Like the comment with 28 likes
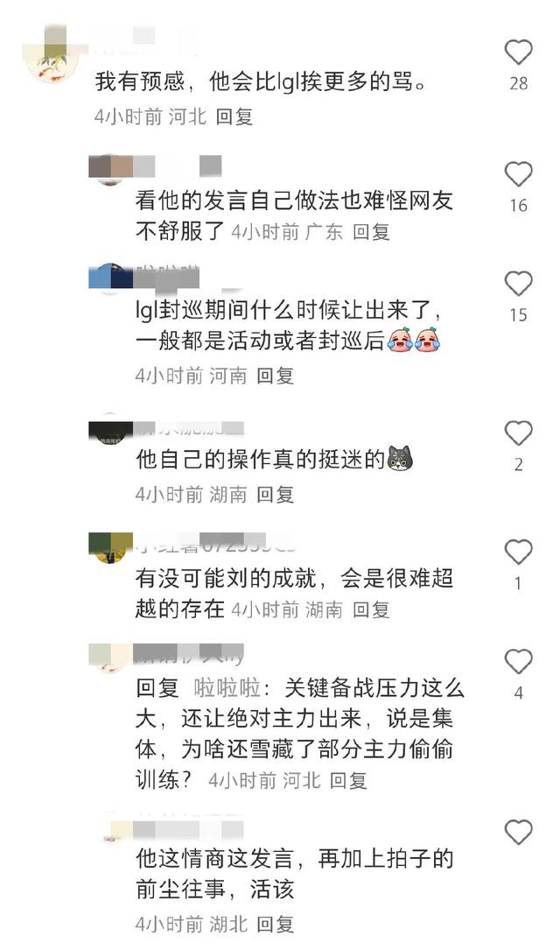This screenshot has width=560, height=950. click(518, 53)
